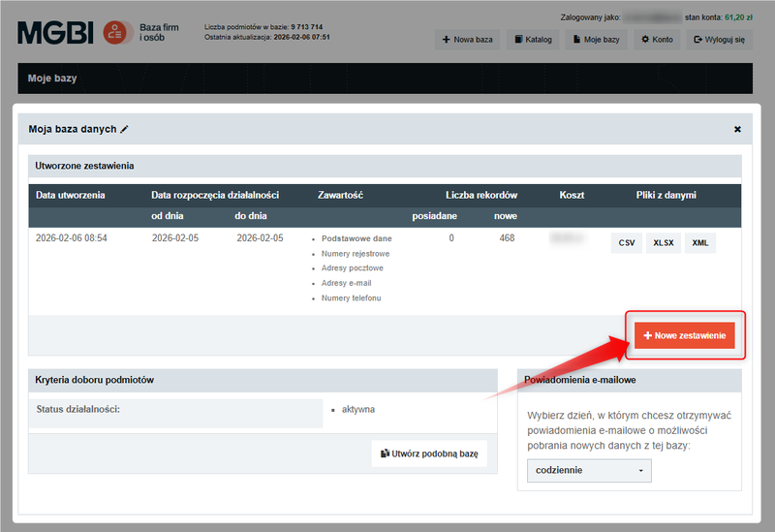
Task: Download the data as XML file
Action: (699, 243)
